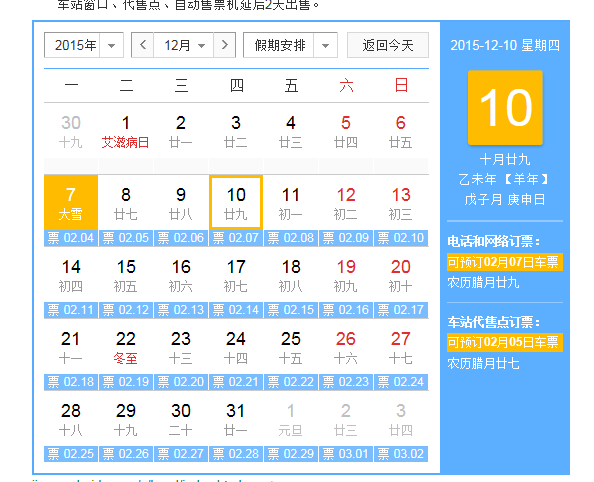Go to previous month arrow
This screenshot has width=594, height=482.
(x=142, y=45)
